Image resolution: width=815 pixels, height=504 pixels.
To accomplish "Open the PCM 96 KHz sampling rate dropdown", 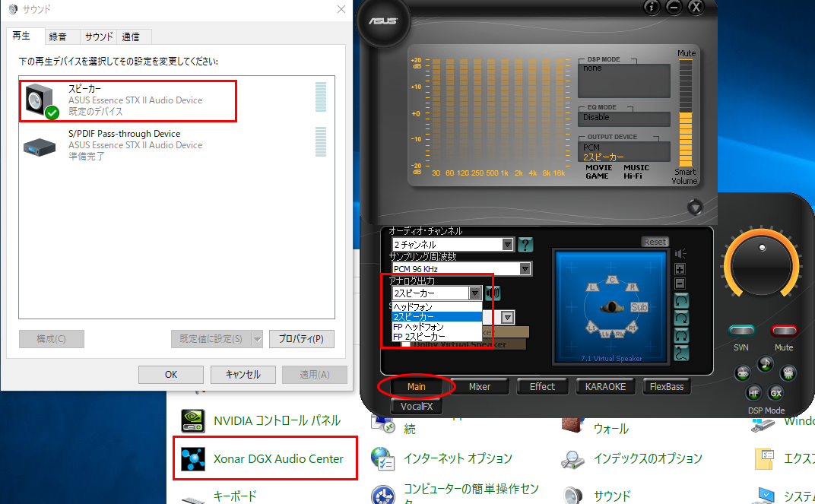I will 525,268.
